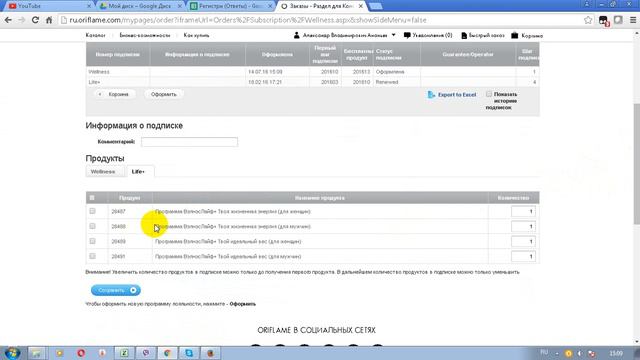Screen dimensions: 640x360
Task: Click taskbar clock showing 15:09
Action: pyautogui.click(x=616, y=353)
